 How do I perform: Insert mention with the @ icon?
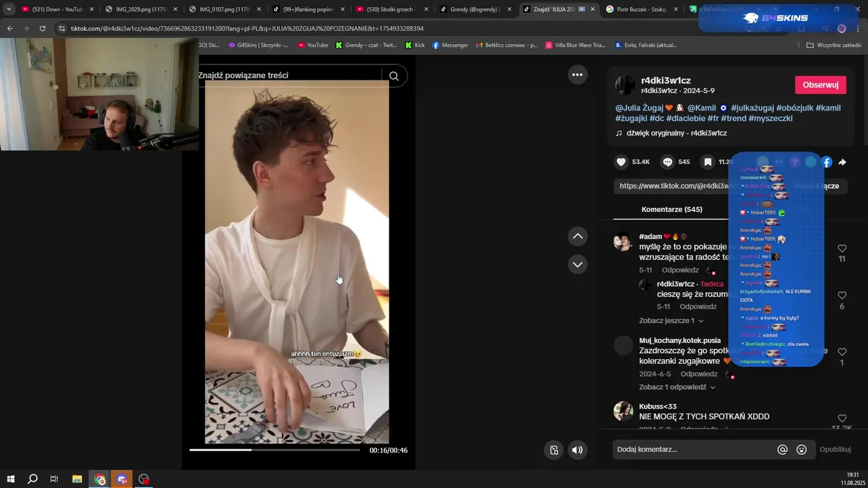(783, 449)
